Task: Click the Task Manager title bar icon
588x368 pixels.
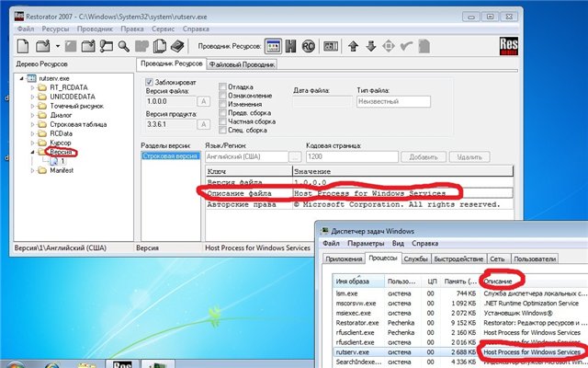Action: coord(325,231)
